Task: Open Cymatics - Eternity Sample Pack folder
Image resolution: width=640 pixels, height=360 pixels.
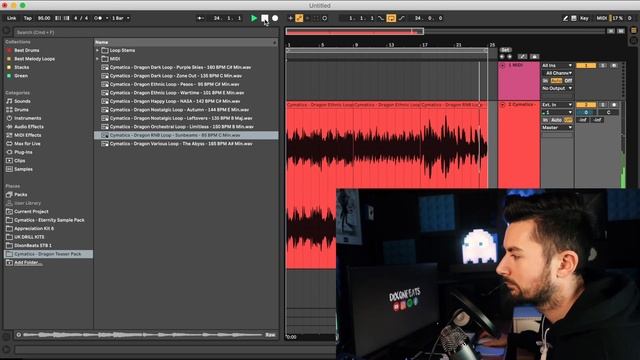Action: coord(49,220)
